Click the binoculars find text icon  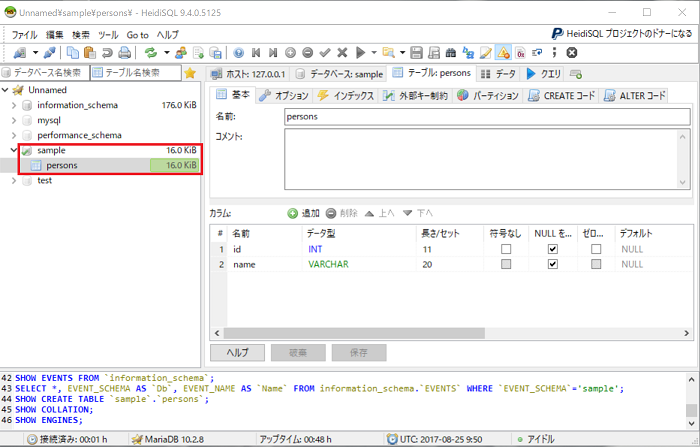pos(451,53)
